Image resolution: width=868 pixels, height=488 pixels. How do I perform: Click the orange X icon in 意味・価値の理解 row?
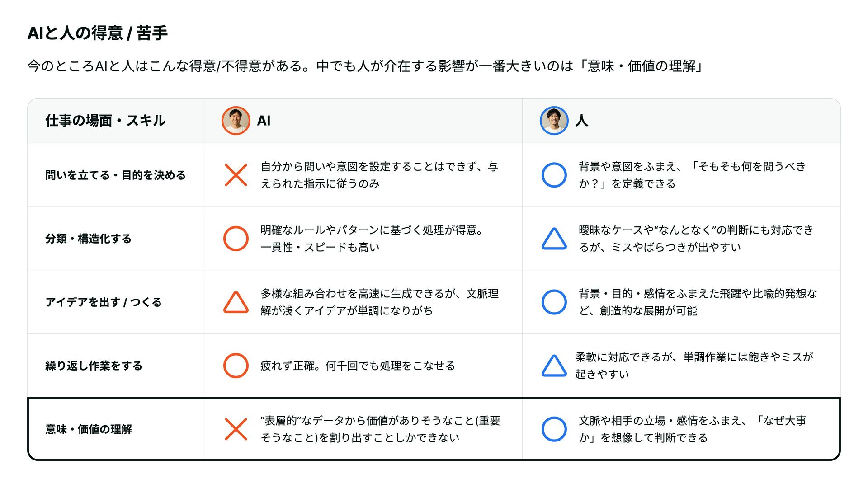(236, 429)
